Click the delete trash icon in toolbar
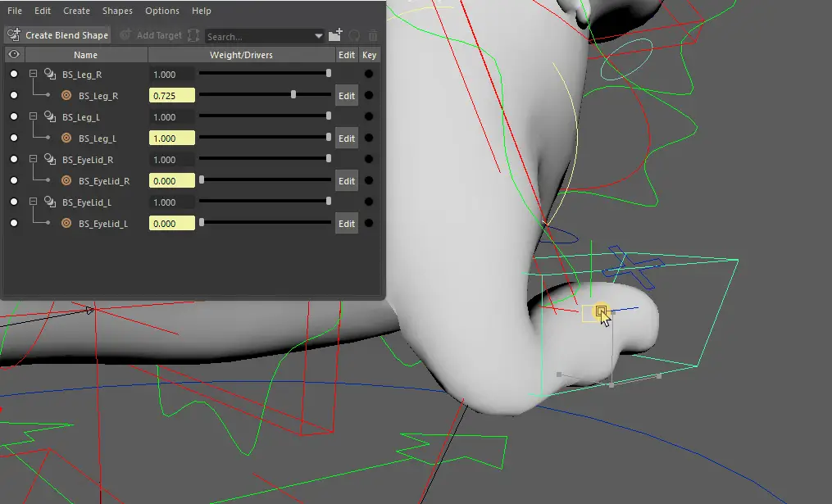This screenshot has width=832, height=504. (x=373, y=35)
